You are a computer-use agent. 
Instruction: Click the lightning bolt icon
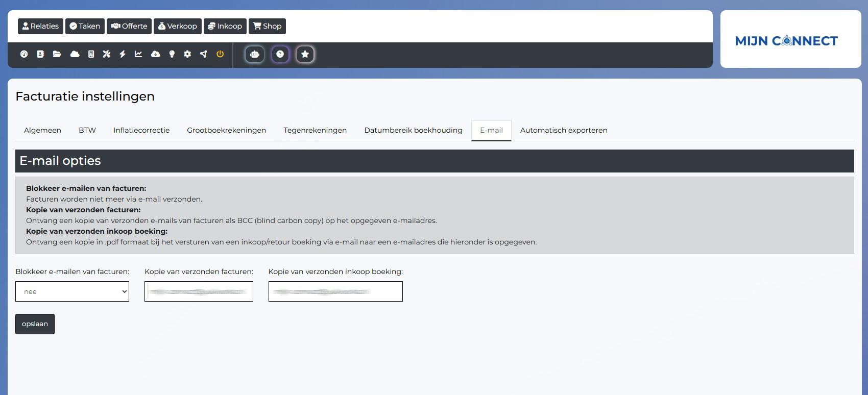point(123,54)
